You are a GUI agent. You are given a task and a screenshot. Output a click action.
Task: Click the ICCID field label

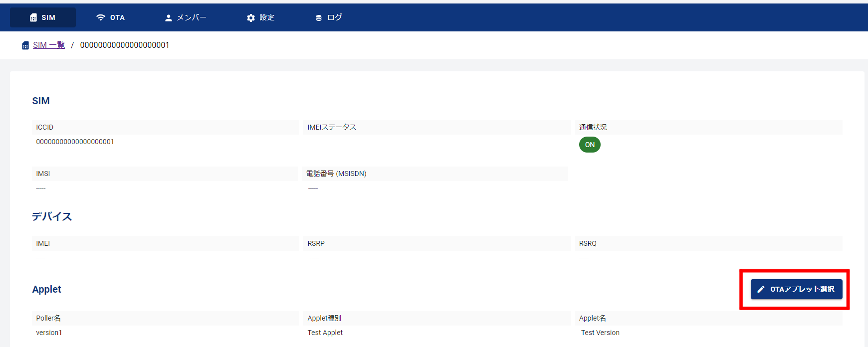(44, 127)
